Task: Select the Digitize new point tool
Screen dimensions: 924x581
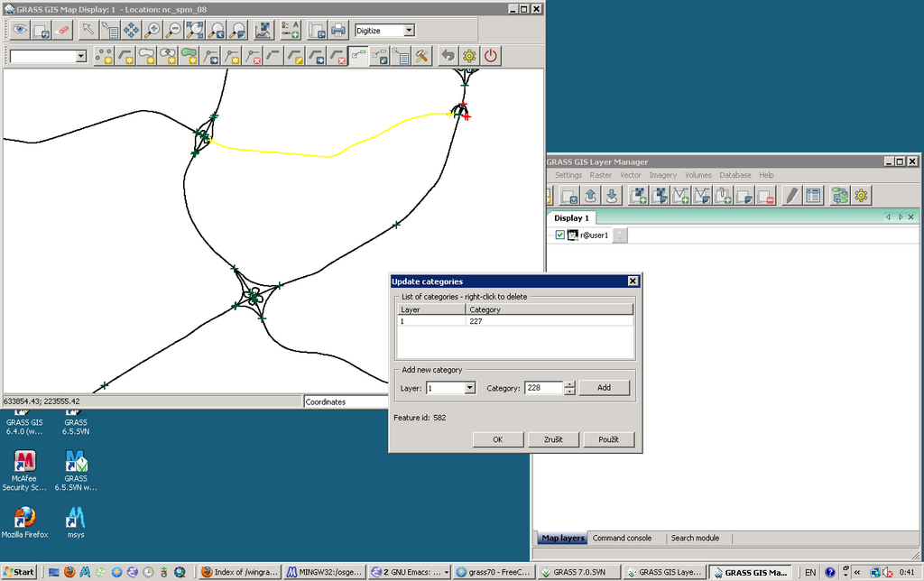Action: click(x=105, y=56)
